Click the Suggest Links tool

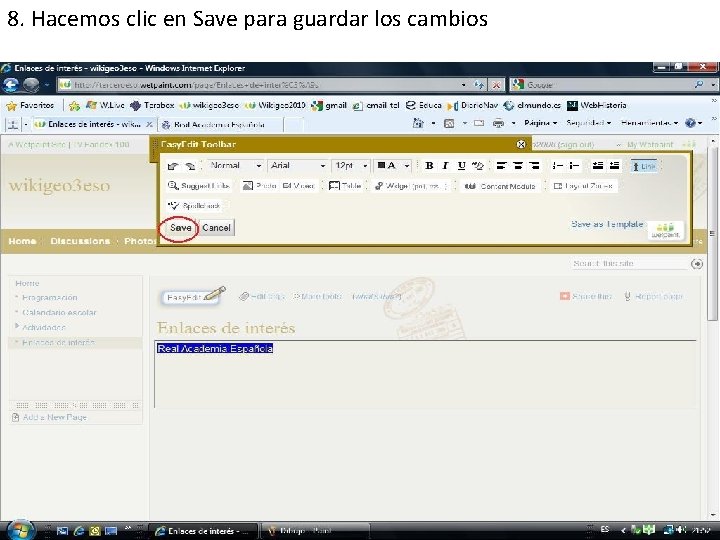pyautogui.click(x=198, y=186)
